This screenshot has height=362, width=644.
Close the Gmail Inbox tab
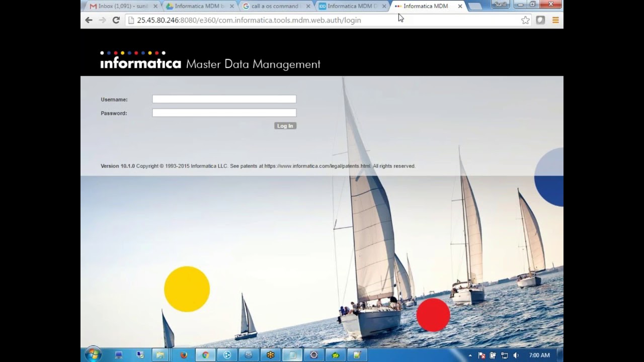tap(155, 6)
